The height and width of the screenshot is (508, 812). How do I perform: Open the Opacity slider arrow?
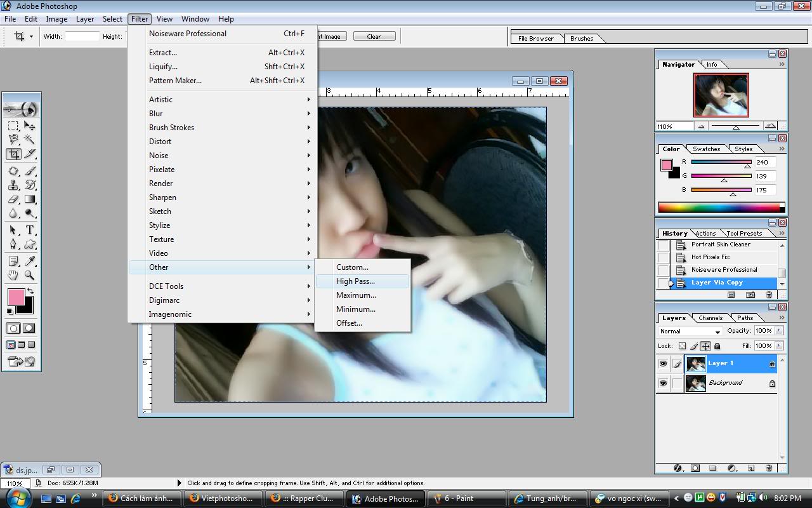point(779,330)
